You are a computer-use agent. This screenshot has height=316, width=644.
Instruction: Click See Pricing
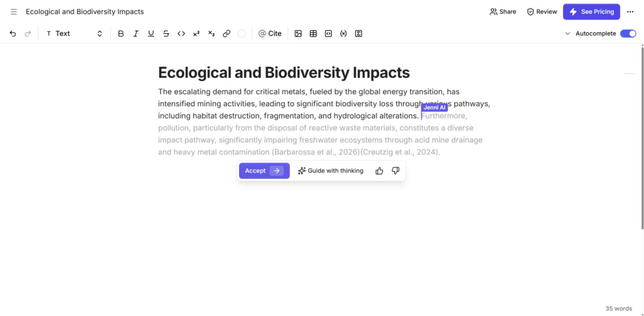pos(591,11)
